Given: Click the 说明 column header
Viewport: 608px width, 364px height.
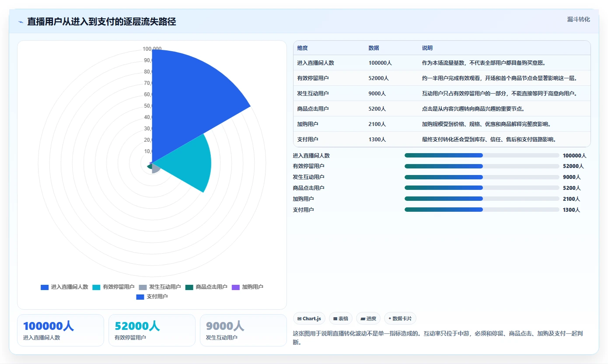Looking at the screenshot, I should pyautogui.click(x=427, y=48).
